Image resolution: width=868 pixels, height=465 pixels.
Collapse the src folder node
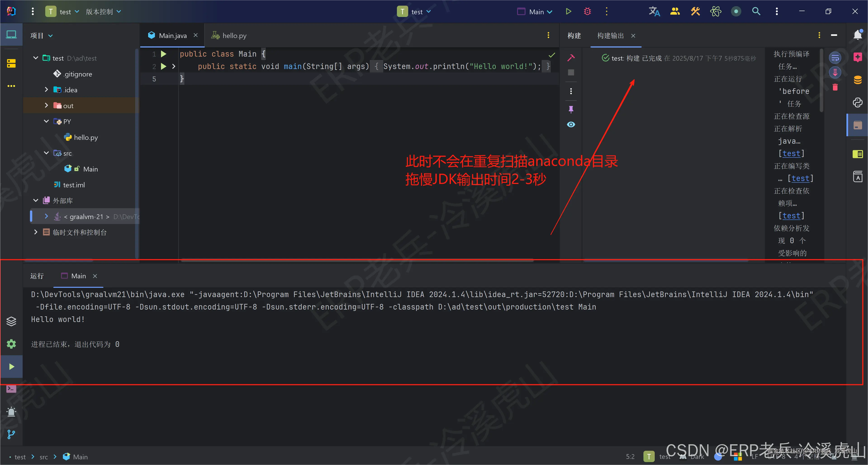click(x=47, y=153)
